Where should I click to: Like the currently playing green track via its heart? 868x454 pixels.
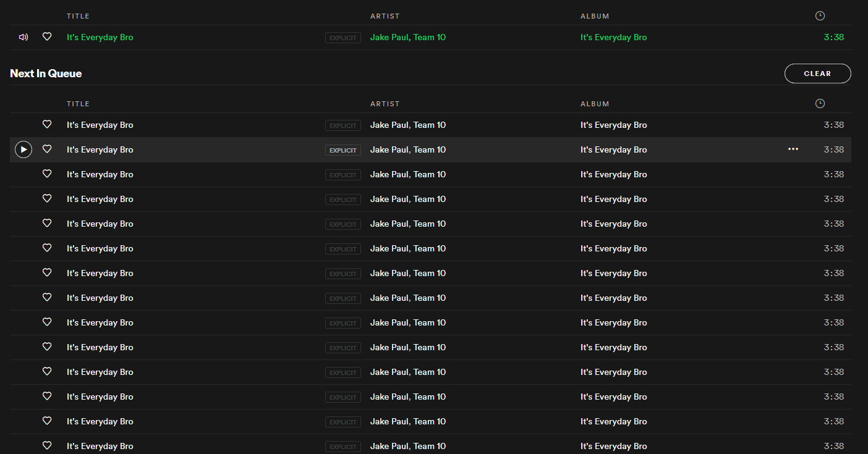click(x=47, y=37)
